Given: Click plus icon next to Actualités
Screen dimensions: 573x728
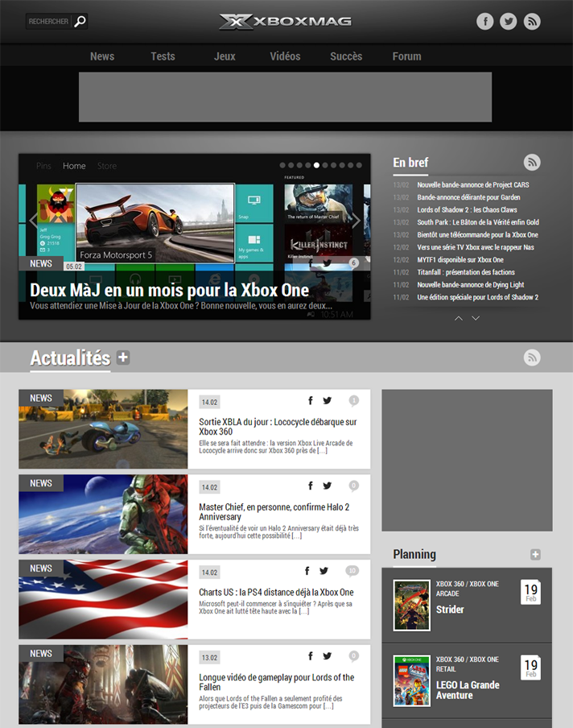Looking at the screenshot, I should pos(123,358).
